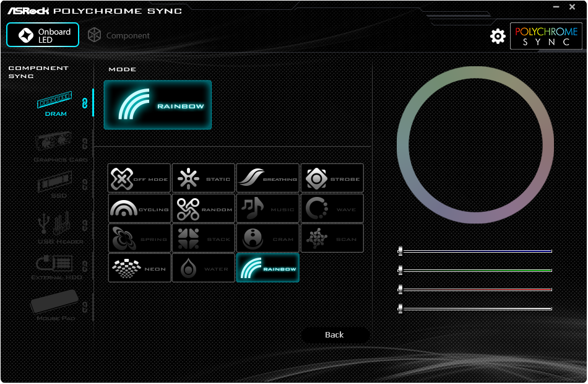
Task: Pick the Strobe lighting mode
Action: pos(332,178)
